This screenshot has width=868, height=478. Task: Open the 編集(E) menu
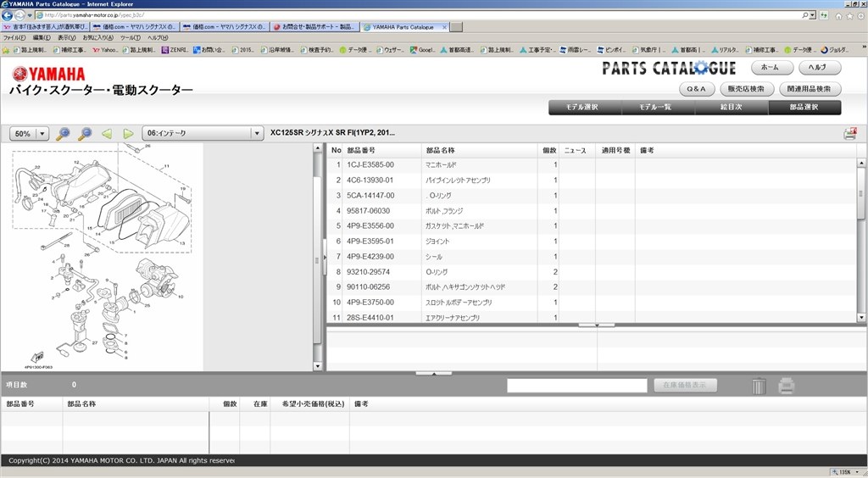[42, 37]
